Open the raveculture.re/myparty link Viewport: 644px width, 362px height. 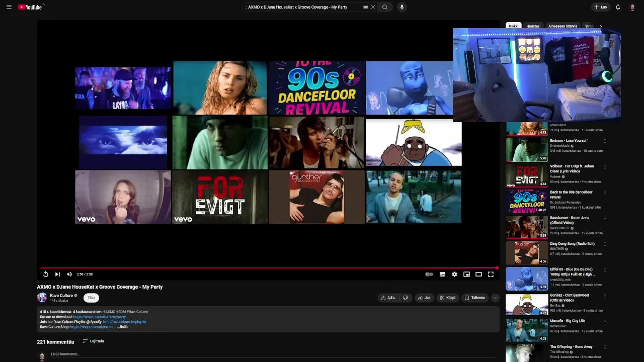coord(100,317)
